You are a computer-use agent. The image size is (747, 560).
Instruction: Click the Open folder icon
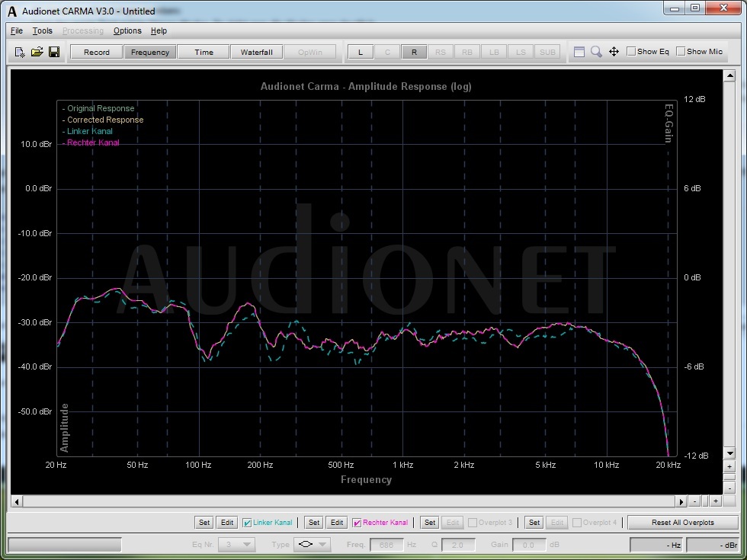37,52
